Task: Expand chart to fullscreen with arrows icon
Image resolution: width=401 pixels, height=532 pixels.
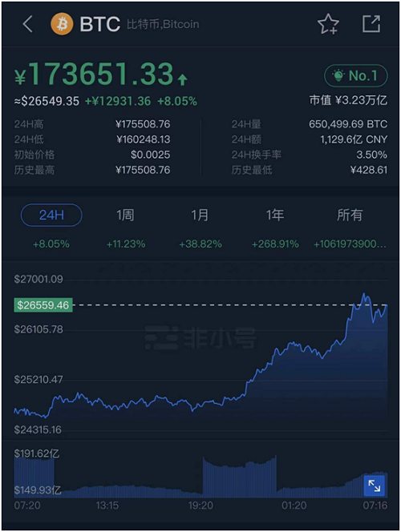Action: pyautogui.click(x=375, y=486)
